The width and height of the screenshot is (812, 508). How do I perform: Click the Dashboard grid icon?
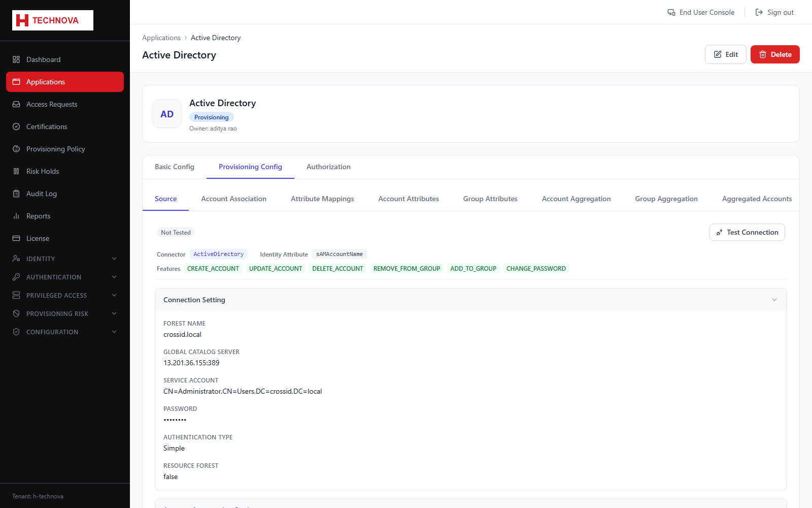point(16,59)
